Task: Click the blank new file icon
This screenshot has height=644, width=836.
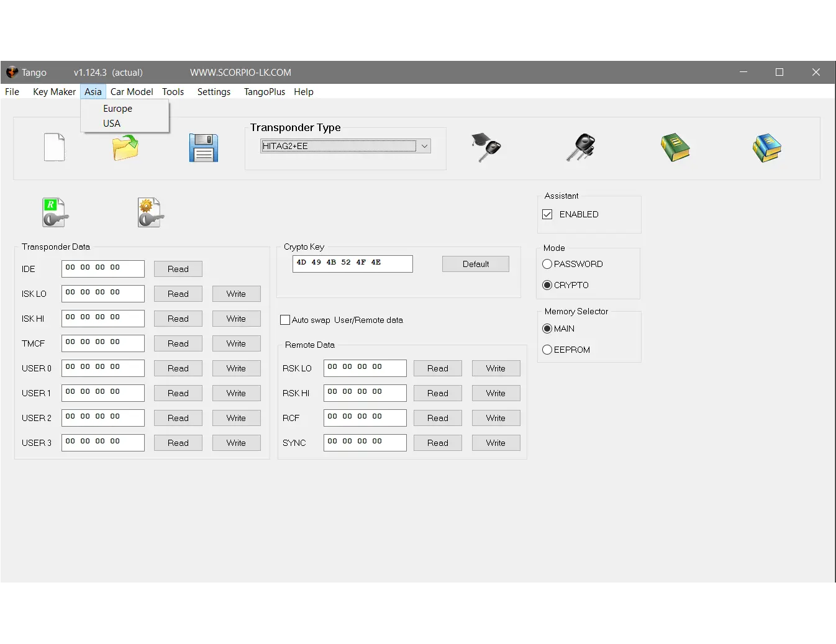Action: tap(55, 147)
